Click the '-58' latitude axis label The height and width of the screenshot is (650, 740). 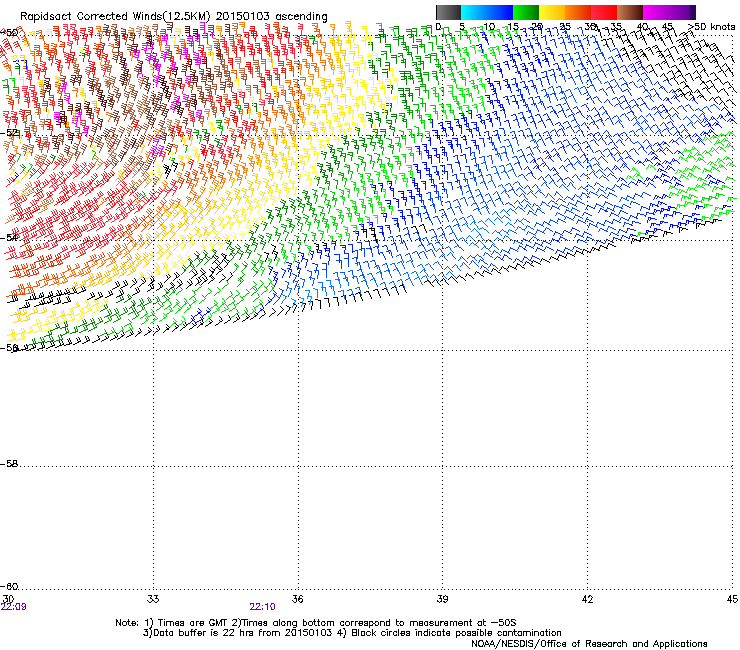tap(10, 464)
